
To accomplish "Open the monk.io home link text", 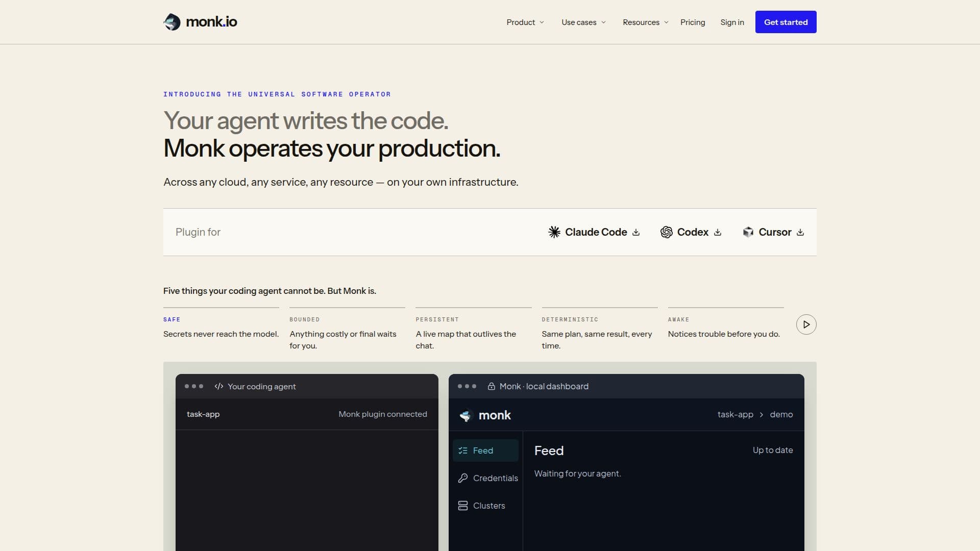I will (x=211, y=22).
